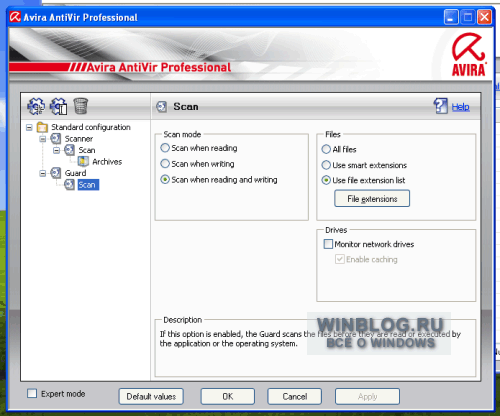Select Guard in the tree

point(75,173)
